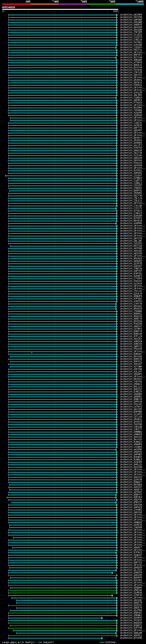Select the UniRef100_B9N3A7 label
Image resolution: width=146 pixels, height=644 pixels.
(131, 354)
